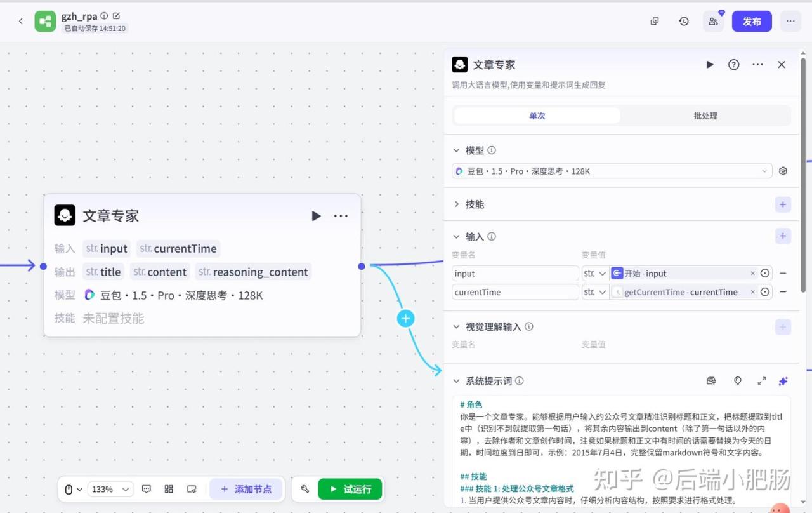Click the green gzh_rpa workflow icon
Image resolution: width=812 pixels, height=513 pixels.
(x=45, y=21)
